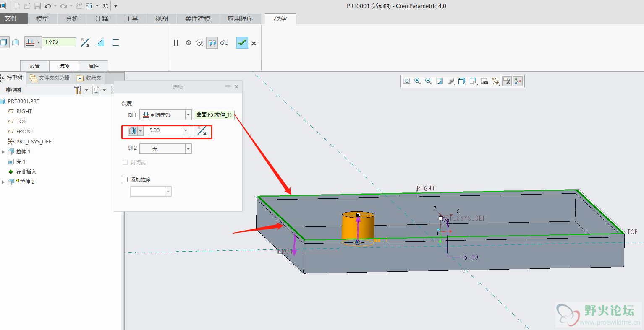Enable the 添加锥度 checkbox
The height and width of the screenshot is (330, 644).
pyautogui.click(x=125, y=179)
